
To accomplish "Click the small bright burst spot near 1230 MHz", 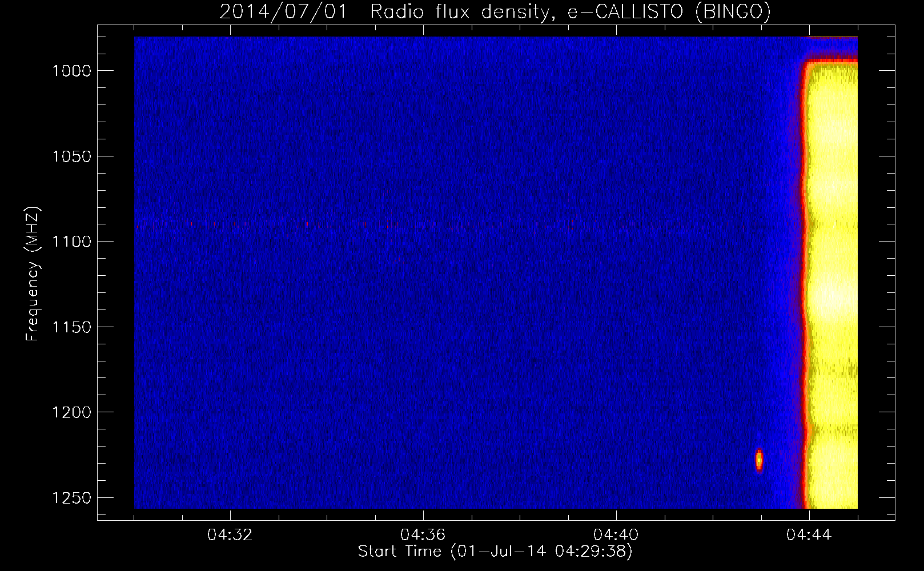I will click(x=759, y=459).
